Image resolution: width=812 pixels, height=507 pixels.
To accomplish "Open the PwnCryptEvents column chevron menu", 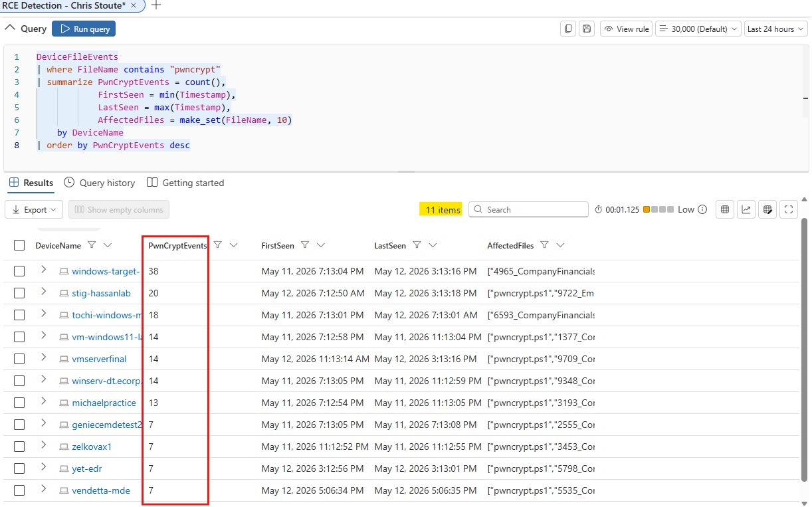I will [x=233, y=245].
